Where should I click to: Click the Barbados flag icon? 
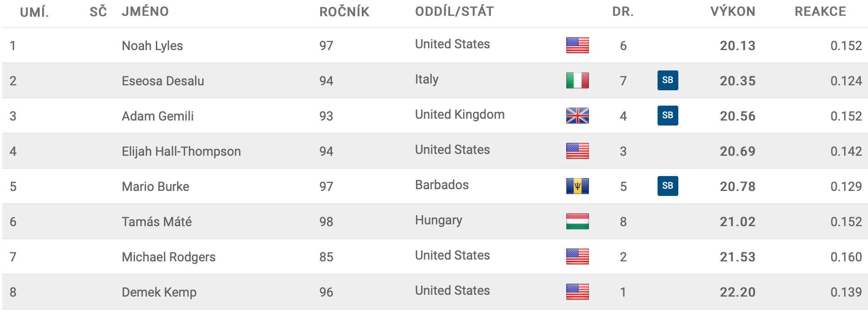pos(578,186)
